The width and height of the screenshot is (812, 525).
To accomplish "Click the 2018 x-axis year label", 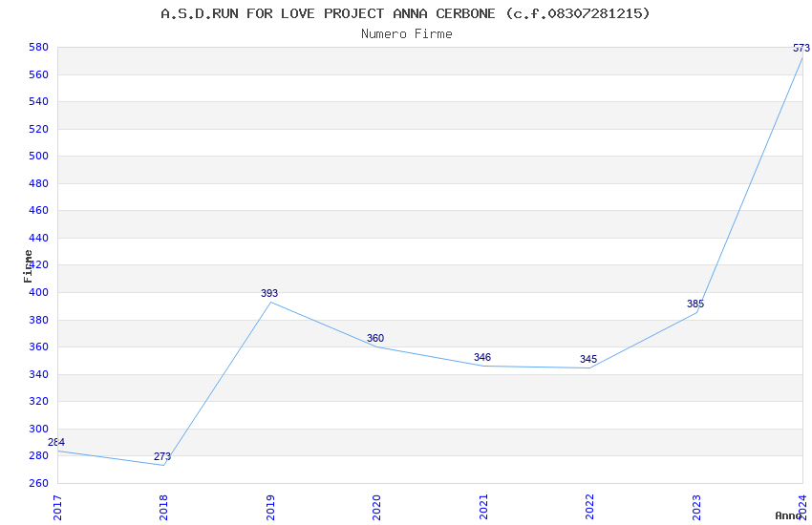I will click(x=163, y=508).
